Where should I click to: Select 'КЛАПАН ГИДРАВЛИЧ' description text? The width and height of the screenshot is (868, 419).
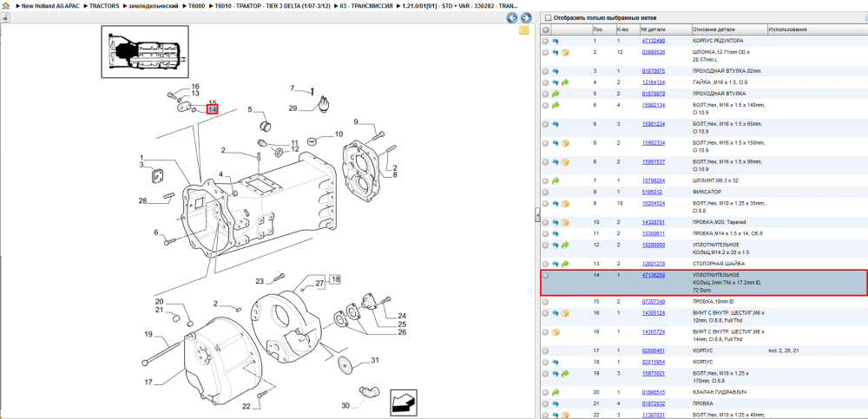pos(719,392)
